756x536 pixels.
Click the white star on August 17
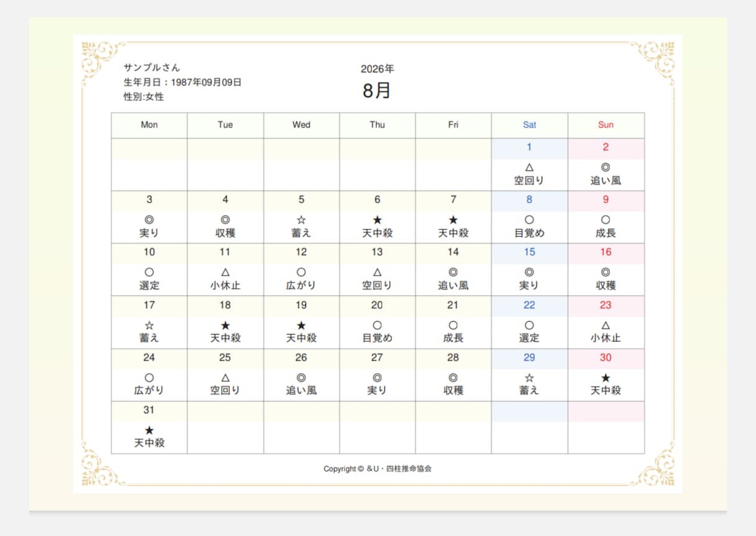pyautogui.click(x=149, y=325)
